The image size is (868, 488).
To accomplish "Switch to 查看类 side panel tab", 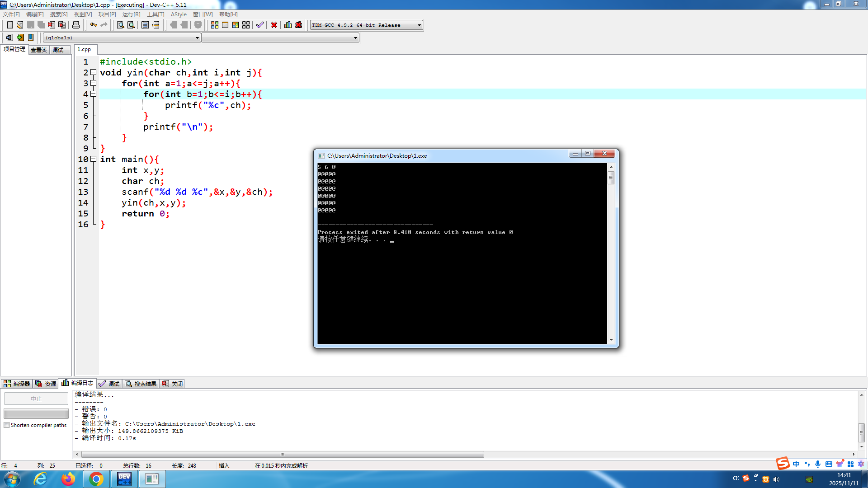I will pos(39,50).
